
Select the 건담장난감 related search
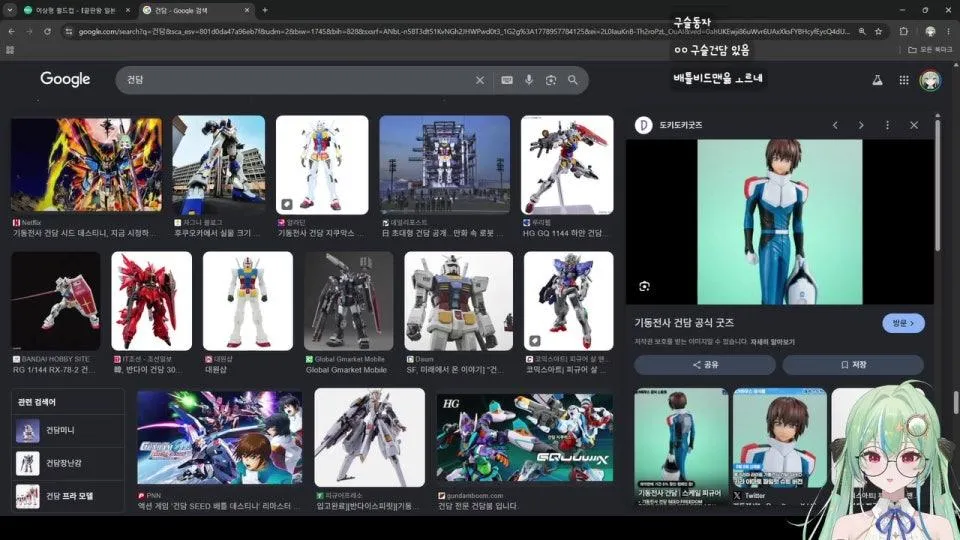pyautogui.click(x=68, y=463)
